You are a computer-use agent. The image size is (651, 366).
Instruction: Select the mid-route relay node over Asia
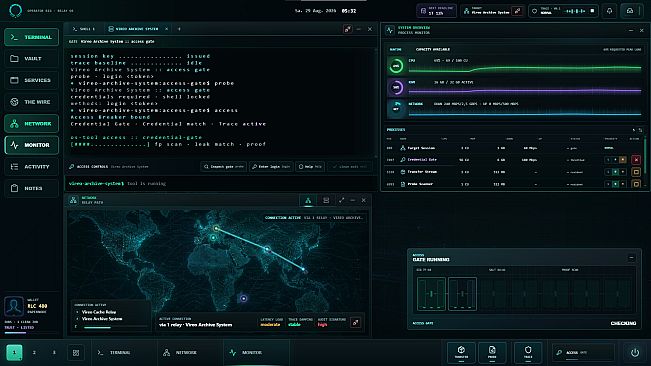coord(267,249)
